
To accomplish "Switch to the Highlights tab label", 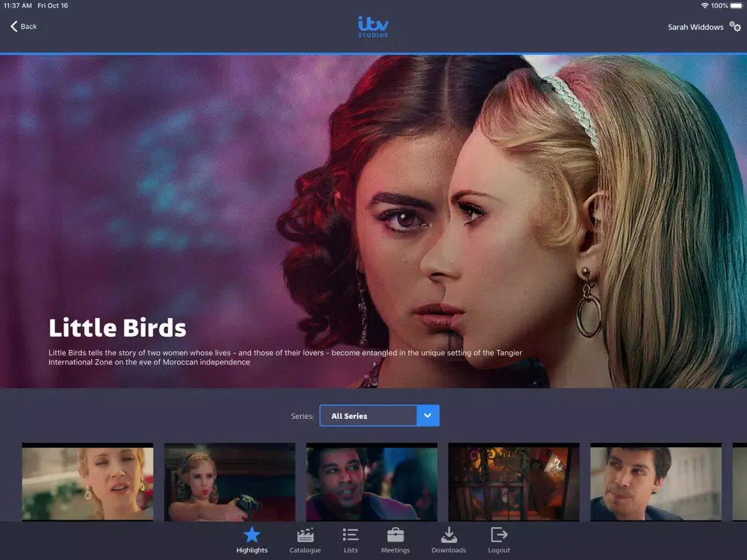I will tap(252, 550).
